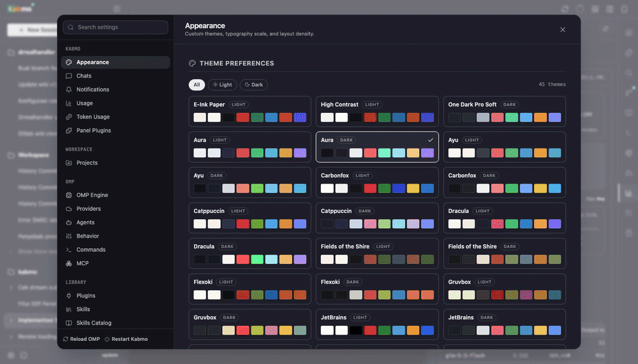Click the MCP icon in sidebar
Viewport: 638px width, 364px height.
pyautogui.click(x=69, y=263)
